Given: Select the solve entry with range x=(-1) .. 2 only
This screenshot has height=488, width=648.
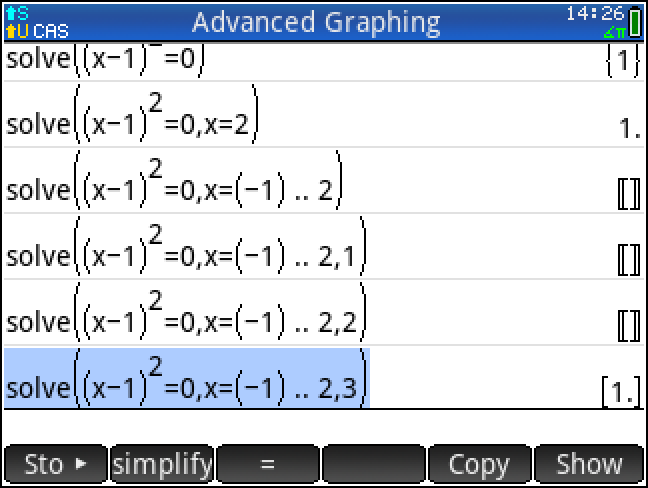Looking at the screenshot, I should tap(175, 180).
